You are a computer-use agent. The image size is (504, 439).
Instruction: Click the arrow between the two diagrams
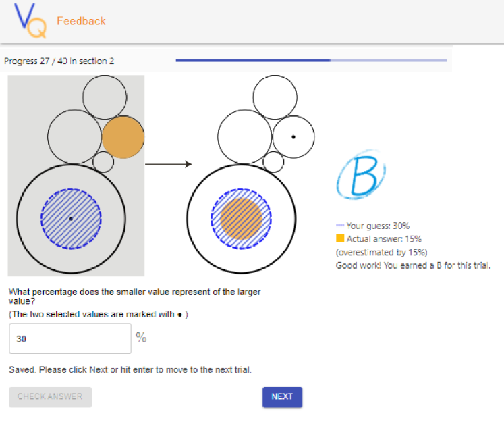[x=169, y=164]
